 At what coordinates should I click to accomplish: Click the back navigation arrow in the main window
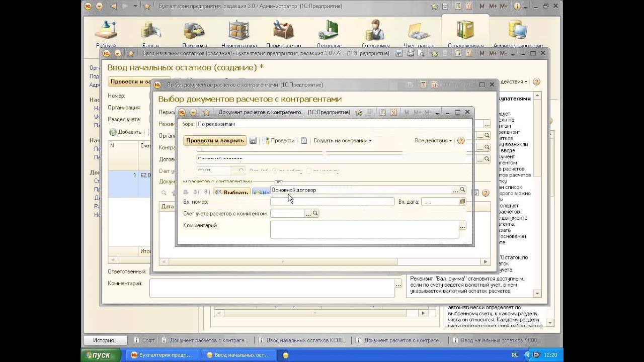[113, 7]
